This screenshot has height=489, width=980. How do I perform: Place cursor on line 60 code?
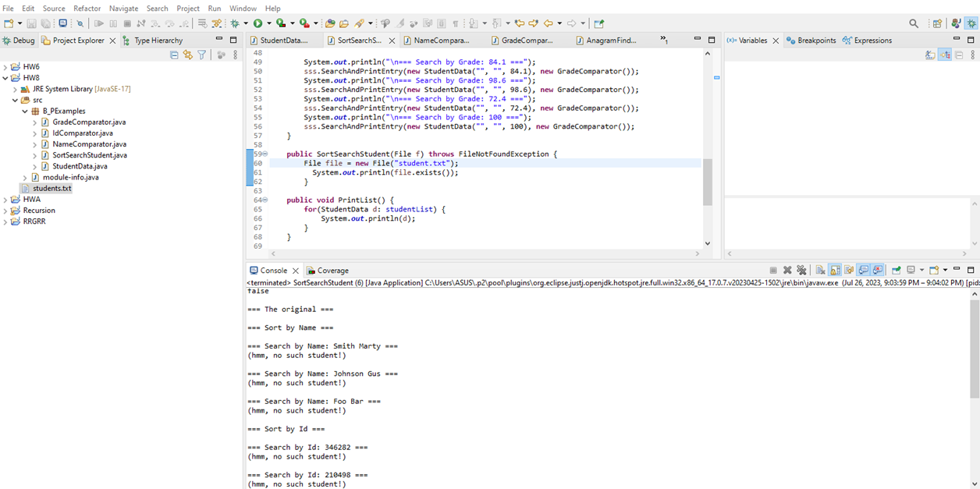coord(381,163)
